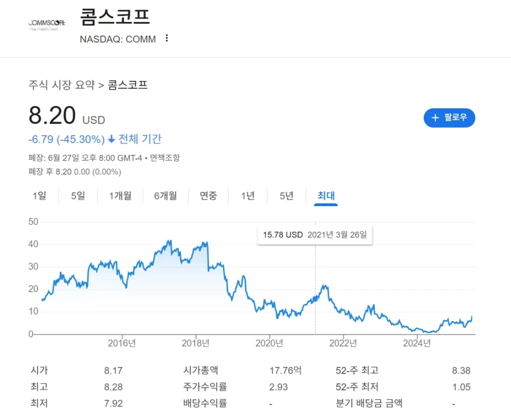Screen dimensions: 511x420
Task: Click the chart data point marker at 2021
Action: point(315,298)
